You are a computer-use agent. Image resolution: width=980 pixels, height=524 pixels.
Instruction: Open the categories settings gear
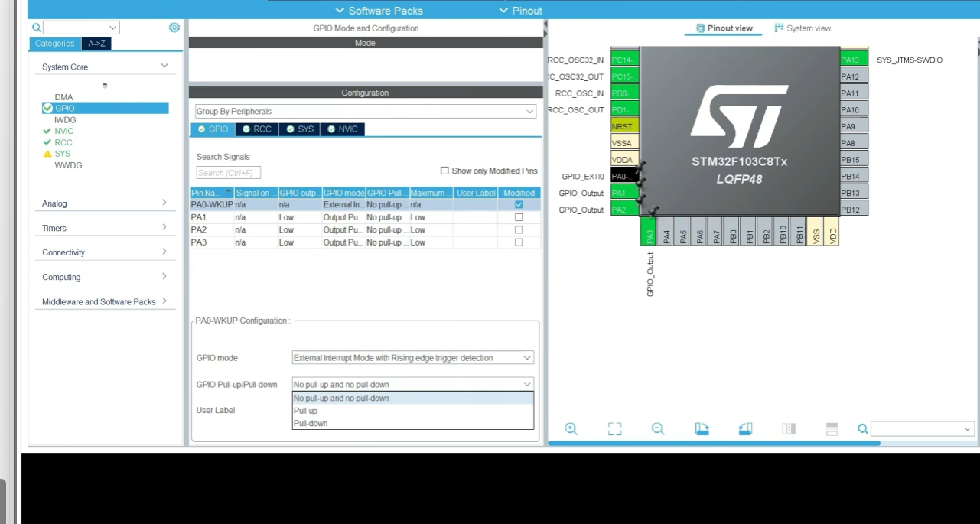[x=174, y=28]
